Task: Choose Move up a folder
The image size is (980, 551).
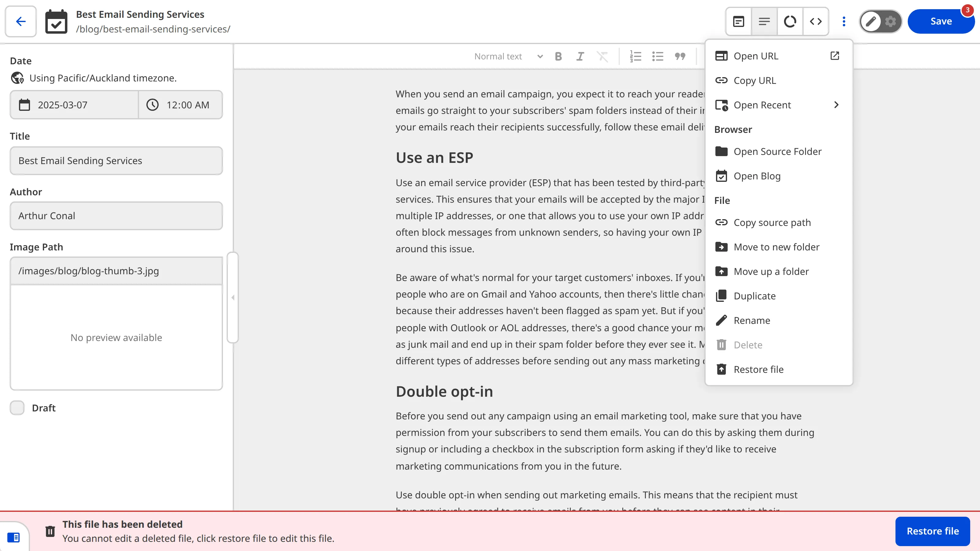Action: (778, 272)
